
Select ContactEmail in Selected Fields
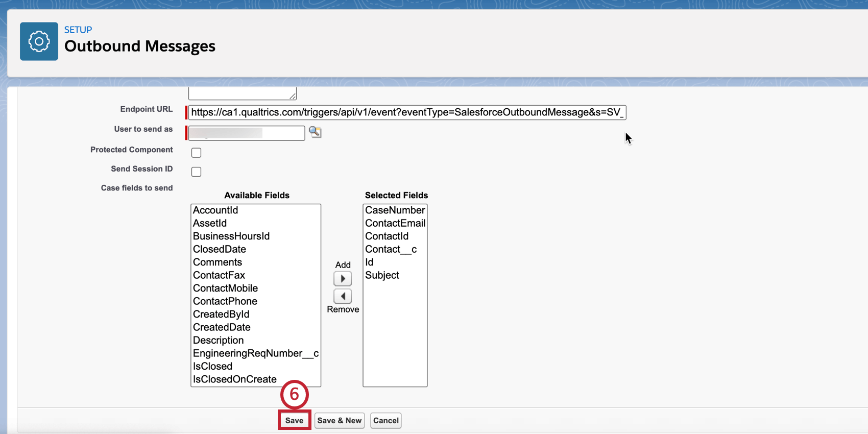coord(395,223)
